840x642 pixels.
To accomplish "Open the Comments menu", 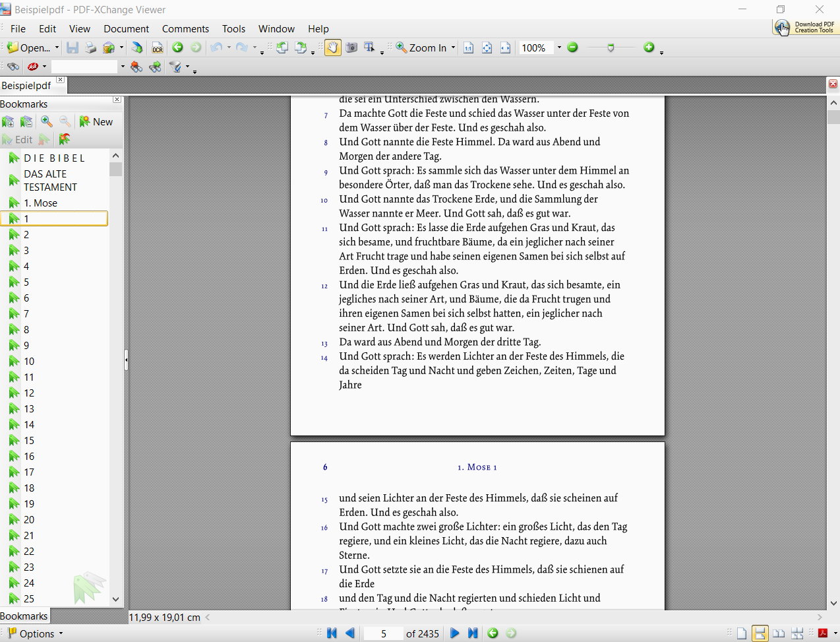I will 185,29.
